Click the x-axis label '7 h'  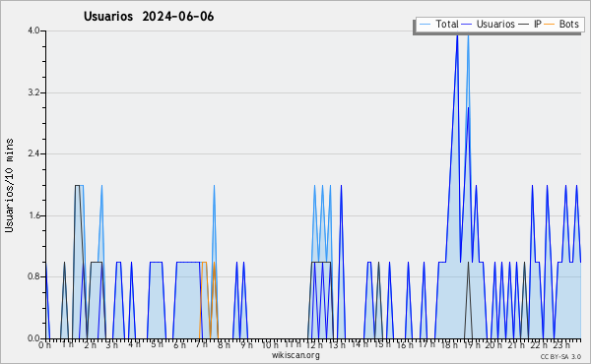pyautogui.click(x=201, y=344)
